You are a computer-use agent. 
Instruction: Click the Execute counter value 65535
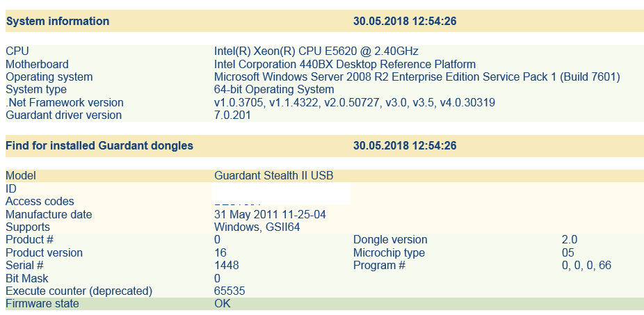[230, 291]
